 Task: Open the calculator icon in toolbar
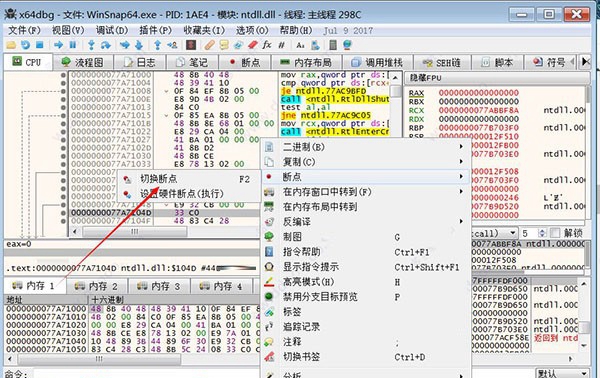[x=333, y=45]
